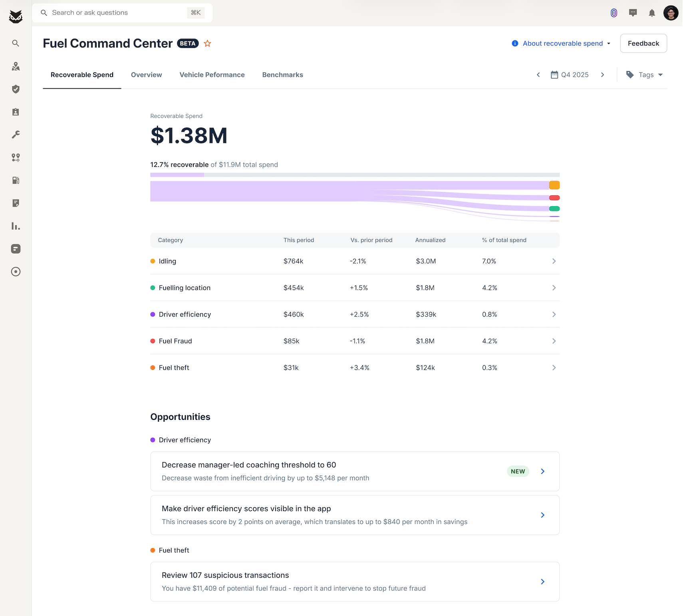Open the reports bar chart sidebar icon
683x616 pixels.
16,226
